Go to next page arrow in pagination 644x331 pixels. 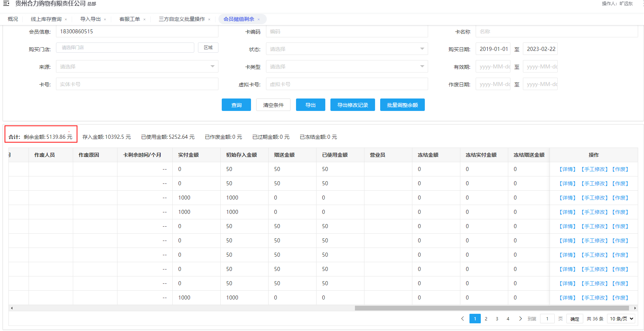520,319
